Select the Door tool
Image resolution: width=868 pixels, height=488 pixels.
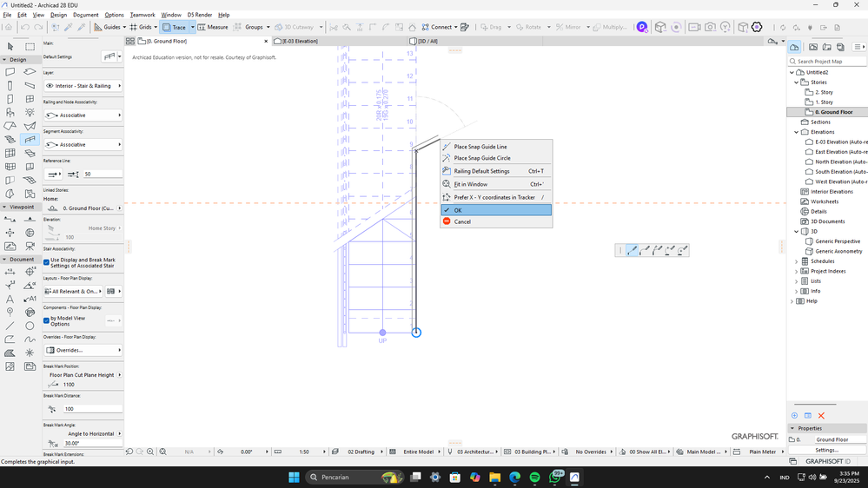[10, 99]
